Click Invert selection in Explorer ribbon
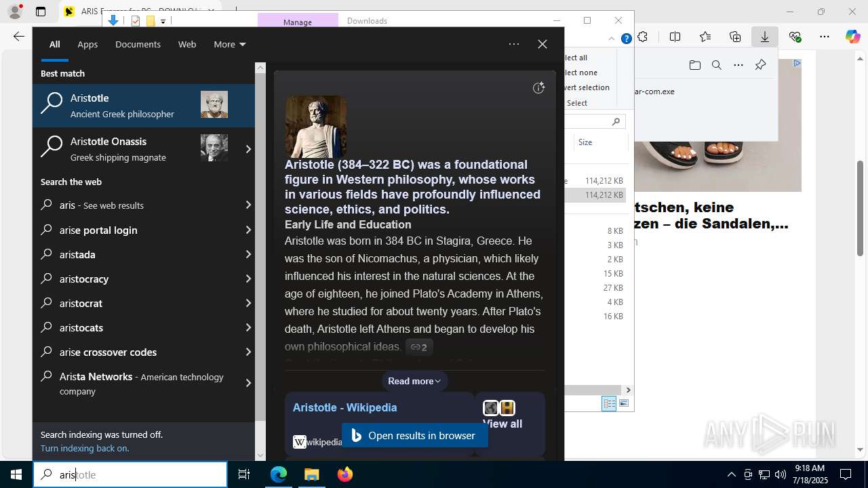868x488 pixels. tap(586, 87)
